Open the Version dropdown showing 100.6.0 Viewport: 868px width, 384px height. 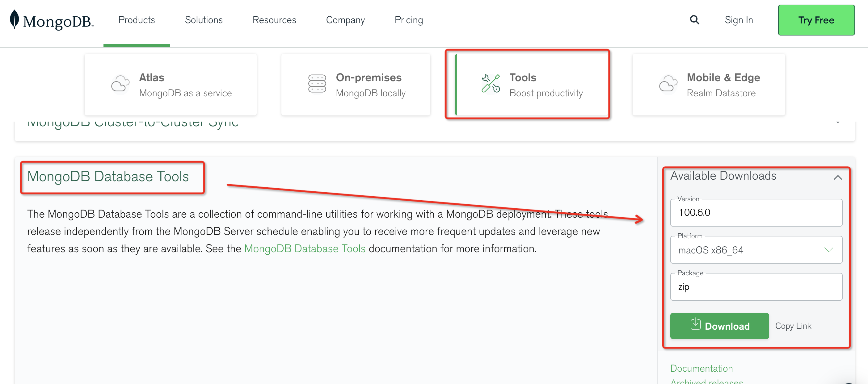pyautogui.click(x=756, y=213)
